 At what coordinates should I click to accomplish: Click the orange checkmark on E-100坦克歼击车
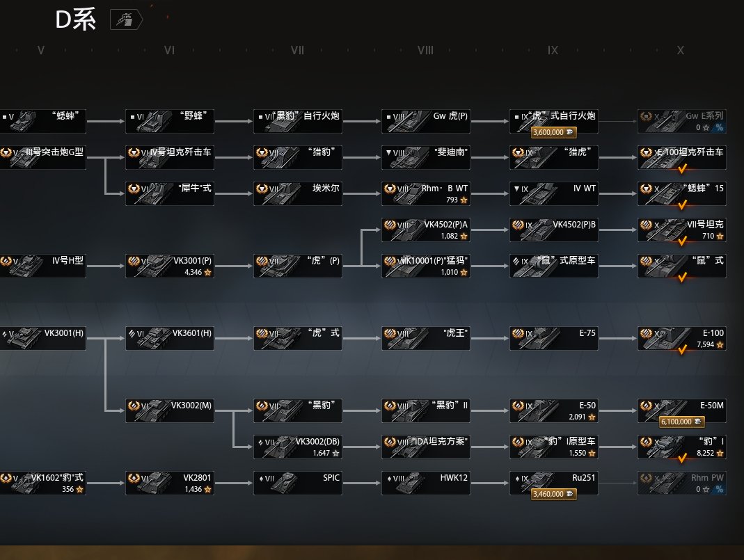coord(682,168)
